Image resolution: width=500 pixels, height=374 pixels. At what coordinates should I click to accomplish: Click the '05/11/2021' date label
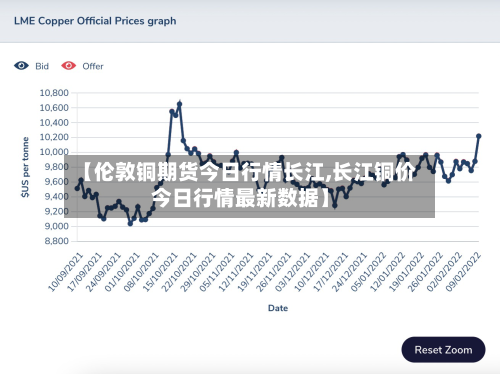click(x=217, y=272)
